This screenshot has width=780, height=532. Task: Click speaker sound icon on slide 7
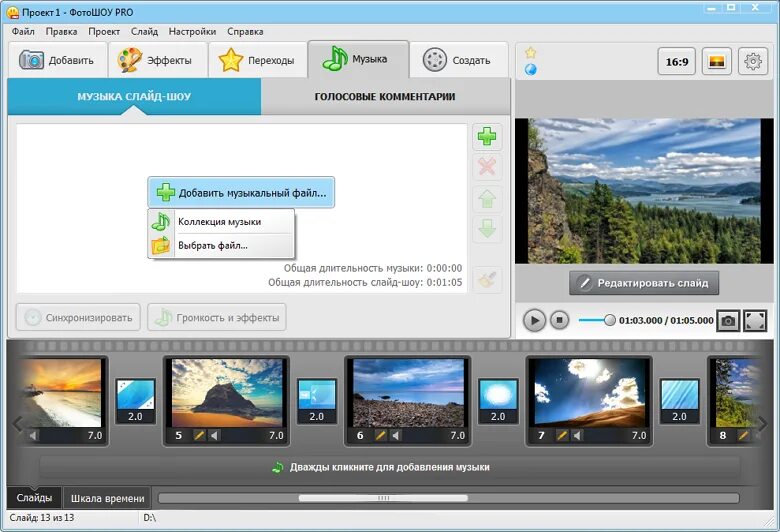[x=577, y=436]
